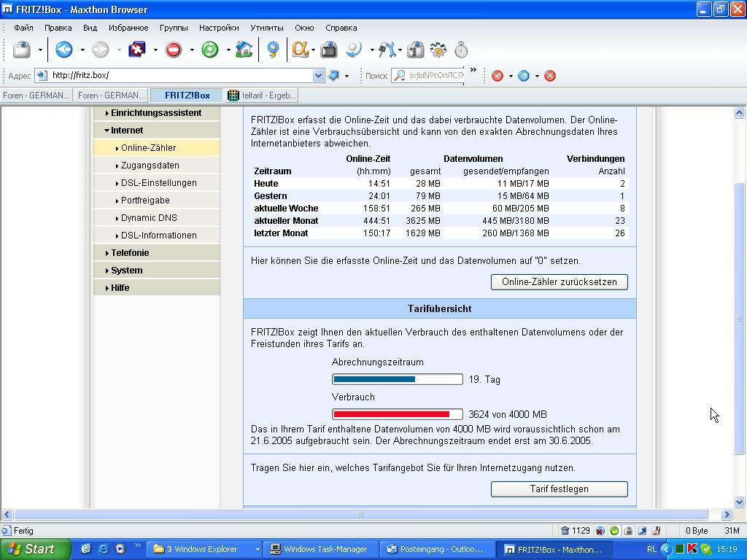Click the red Stop loading icon
The width and height of the screenshot is (747, 560).
pyautogui.click(x=174, y=50)
